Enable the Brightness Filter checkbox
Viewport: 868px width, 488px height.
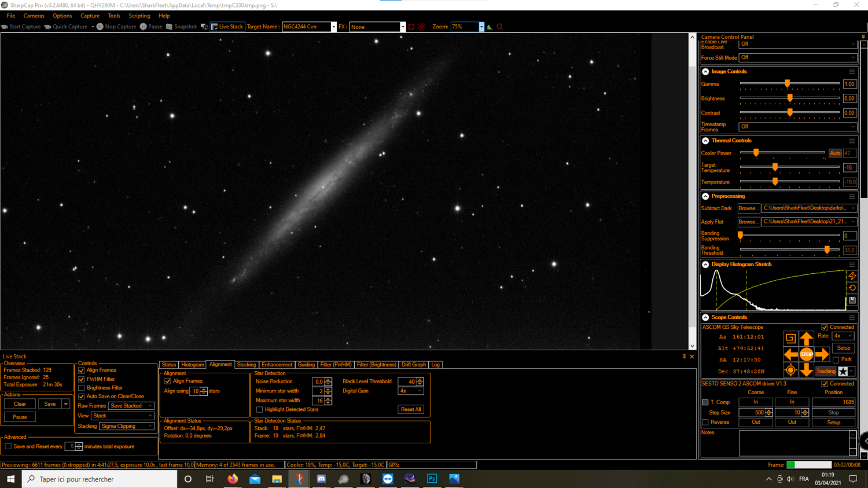(81, 387)
